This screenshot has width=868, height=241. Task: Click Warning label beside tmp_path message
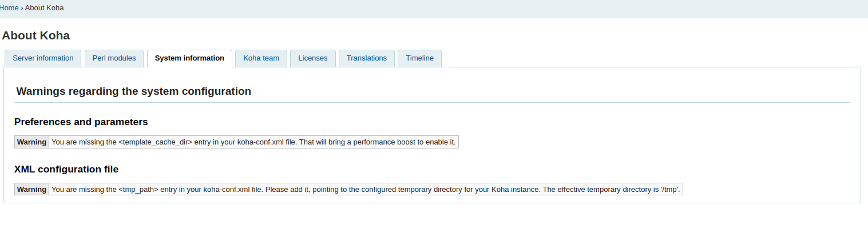(x=31, y=190)
